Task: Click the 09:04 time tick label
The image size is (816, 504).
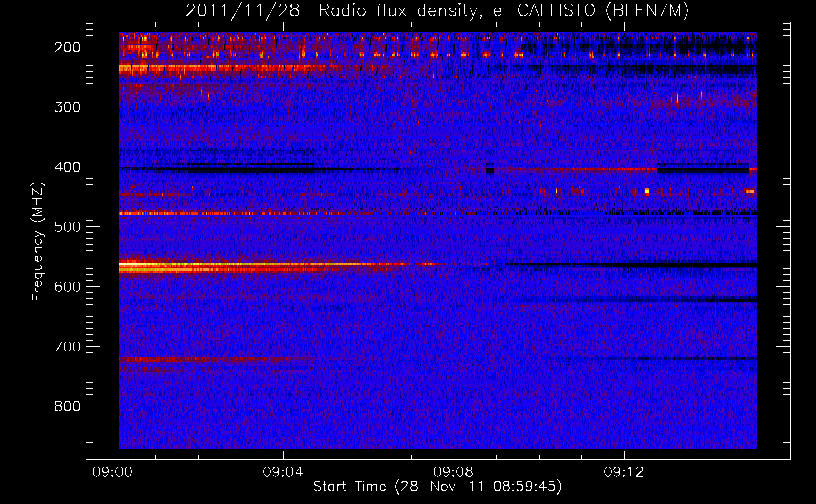Action: [283, 472]
